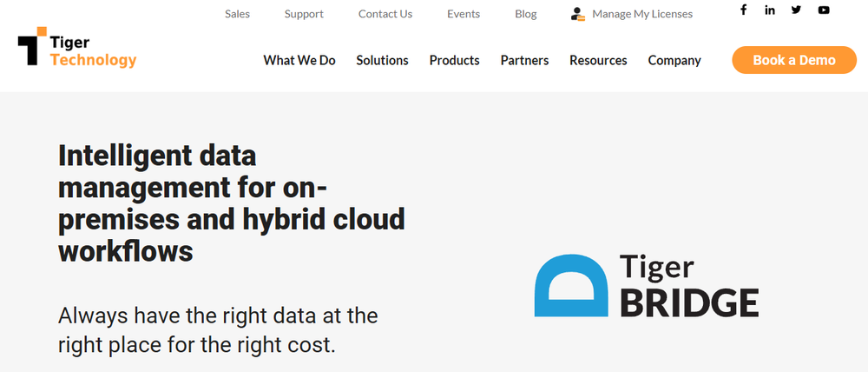The height and width of the screenshot is (372, 868).
Task: Go to the Contact Us page
Action: (x=385, y=14)
